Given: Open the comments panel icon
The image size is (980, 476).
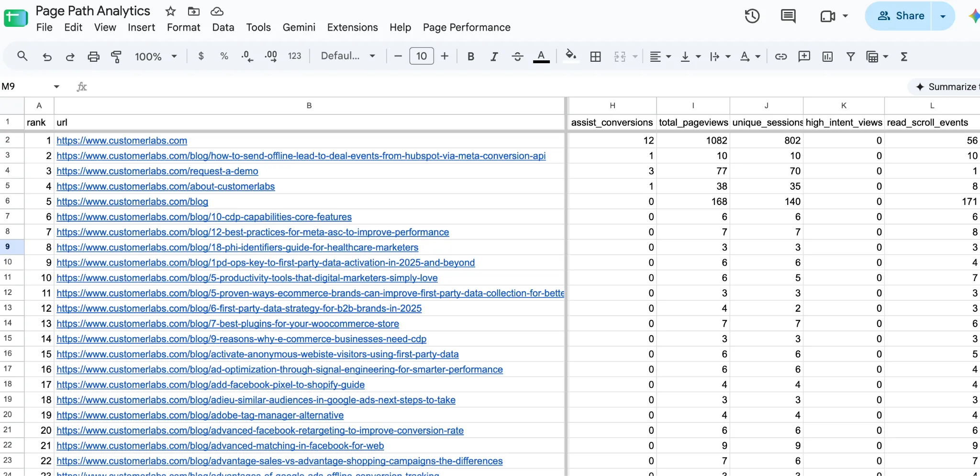Looking at the screenshot, I should [788, 16].
